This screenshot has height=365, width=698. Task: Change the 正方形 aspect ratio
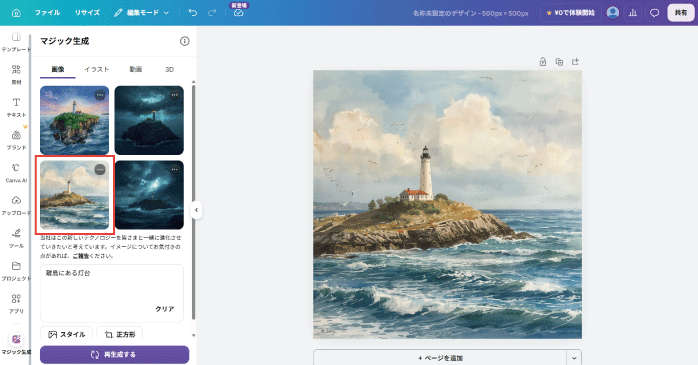click(x=119, y=334)
